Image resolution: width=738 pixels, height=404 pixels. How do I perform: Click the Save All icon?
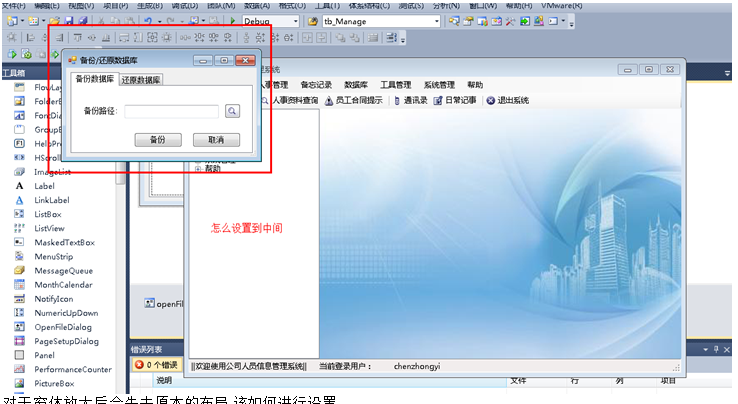tap(83, 21)
